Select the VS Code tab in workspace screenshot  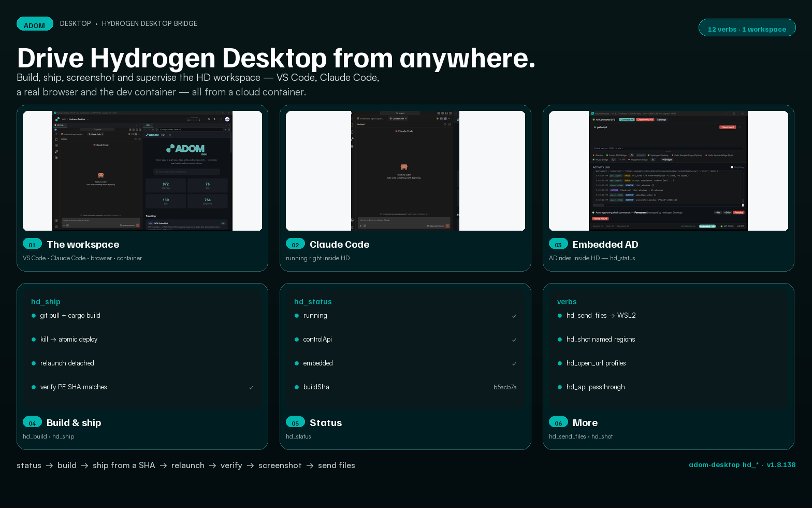click(60, 125)
